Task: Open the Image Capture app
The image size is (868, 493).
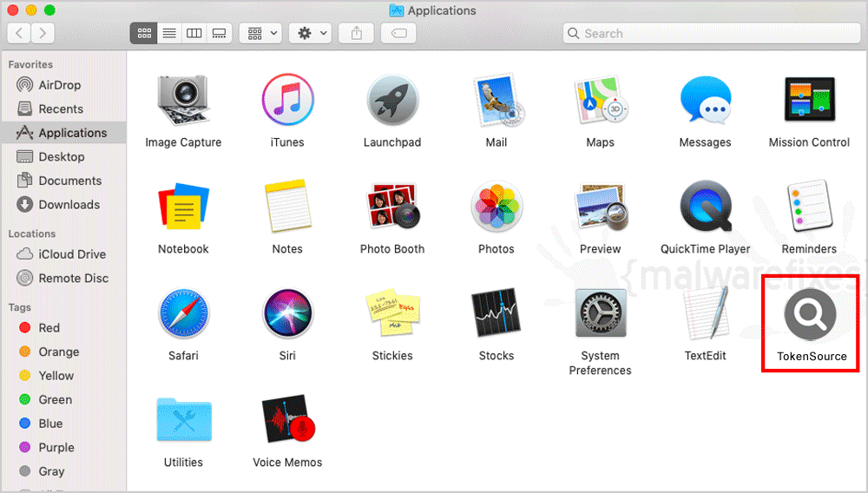Action: [183, 100]
